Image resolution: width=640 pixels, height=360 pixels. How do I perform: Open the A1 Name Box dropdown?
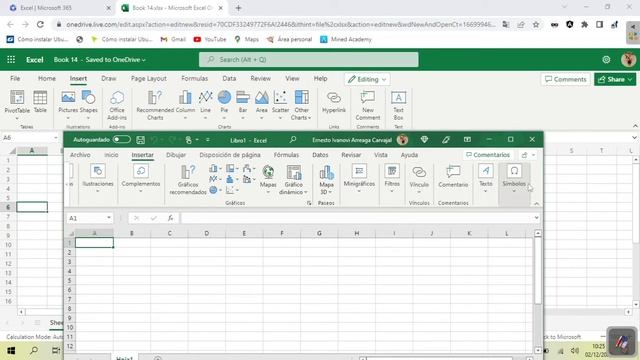point(109,218)
